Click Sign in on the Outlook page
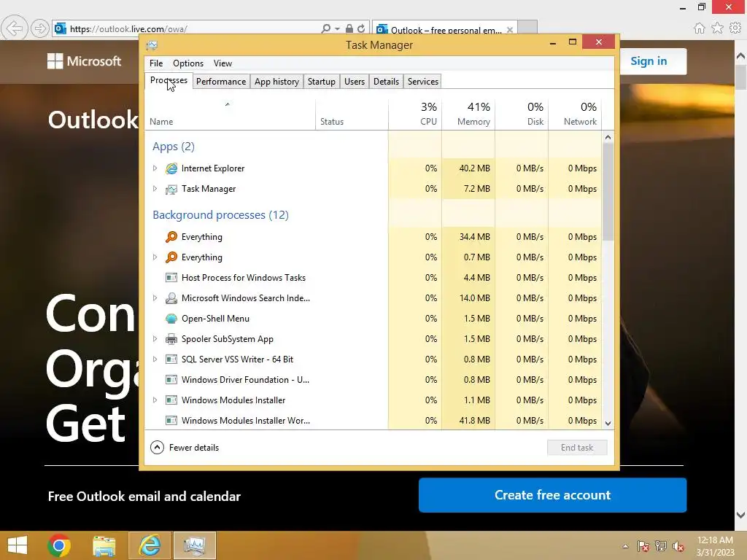This screenshot has height=560, width=747. [x=649, y=61]
